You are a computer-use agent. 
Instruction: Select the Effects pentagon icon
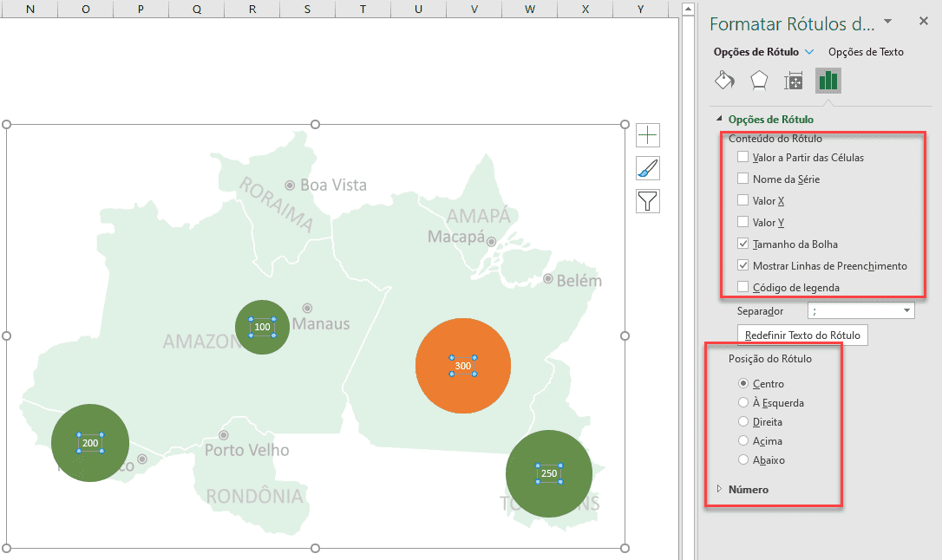pyautogui.click(x=759, y=79)
